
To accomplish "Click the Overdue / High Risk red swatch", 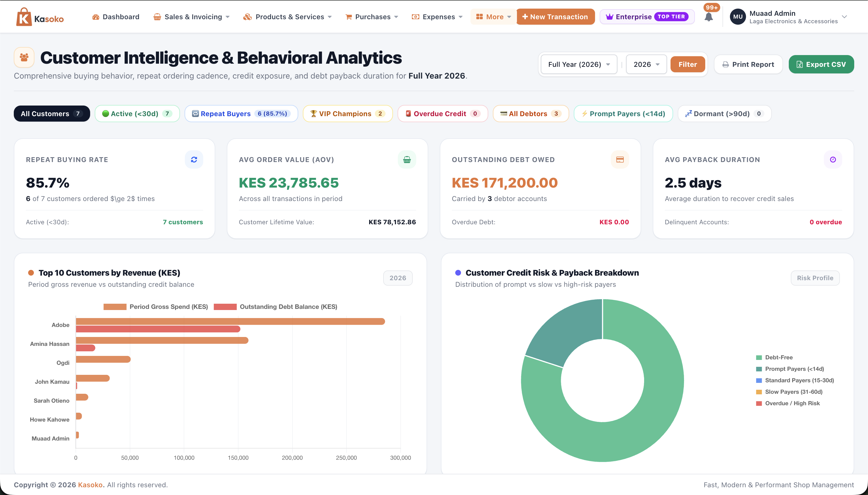I will [x=759, y=404].
